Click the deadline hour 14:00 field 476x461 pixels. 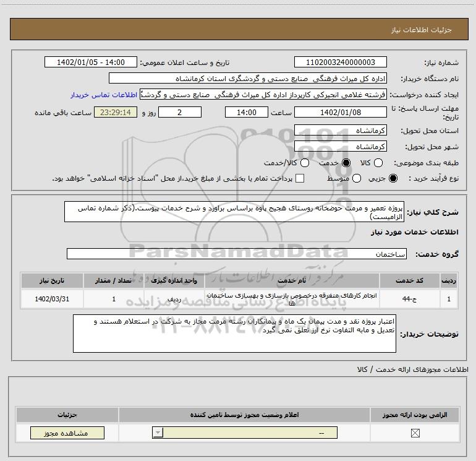(247, 112)
